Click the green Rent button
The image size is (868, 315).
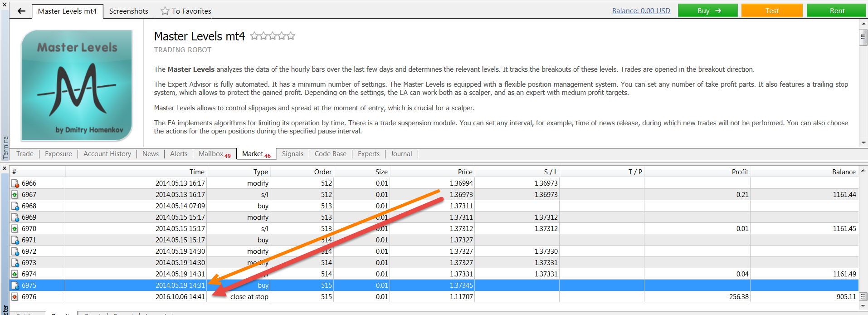click(837, 10)
